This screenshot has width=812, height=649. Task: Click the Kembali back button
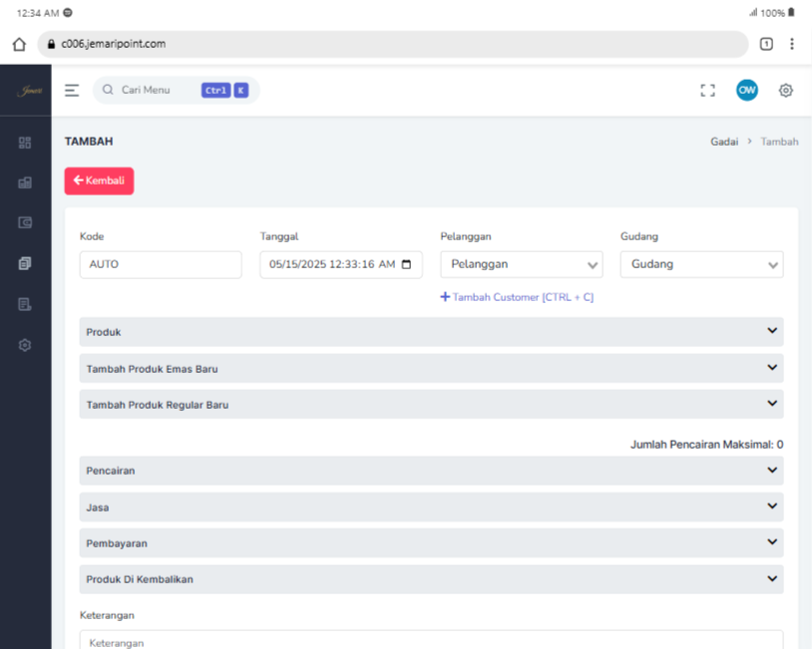99,180
